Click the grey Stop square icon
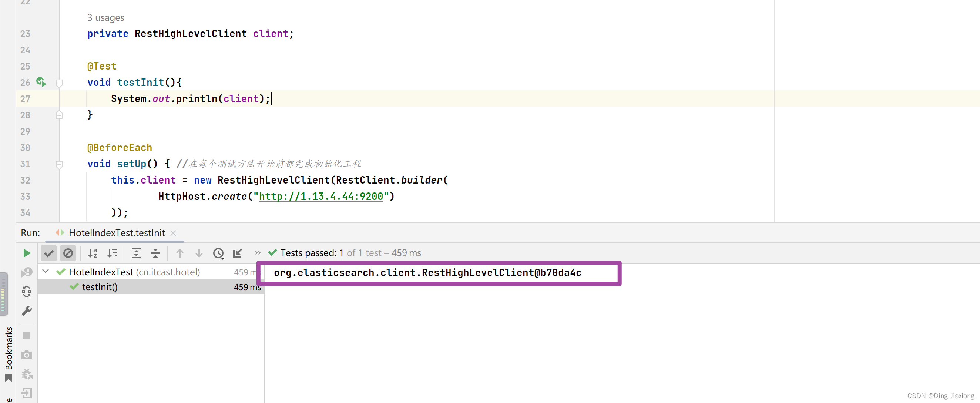The image size is (980, 403). tap(27, 335)
